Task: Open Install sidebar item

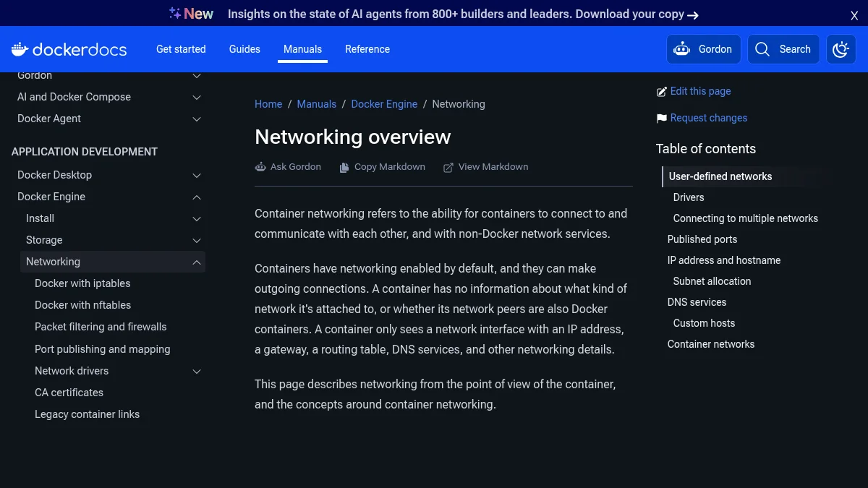Action: click(x=40, y=218)
